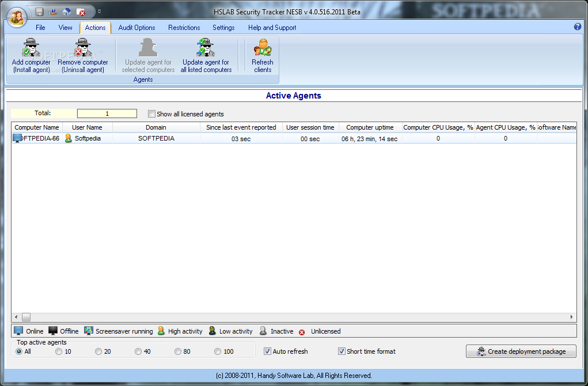
Task: Click the globe-in-hand quick access icon
Action: (x=53, y=12)
